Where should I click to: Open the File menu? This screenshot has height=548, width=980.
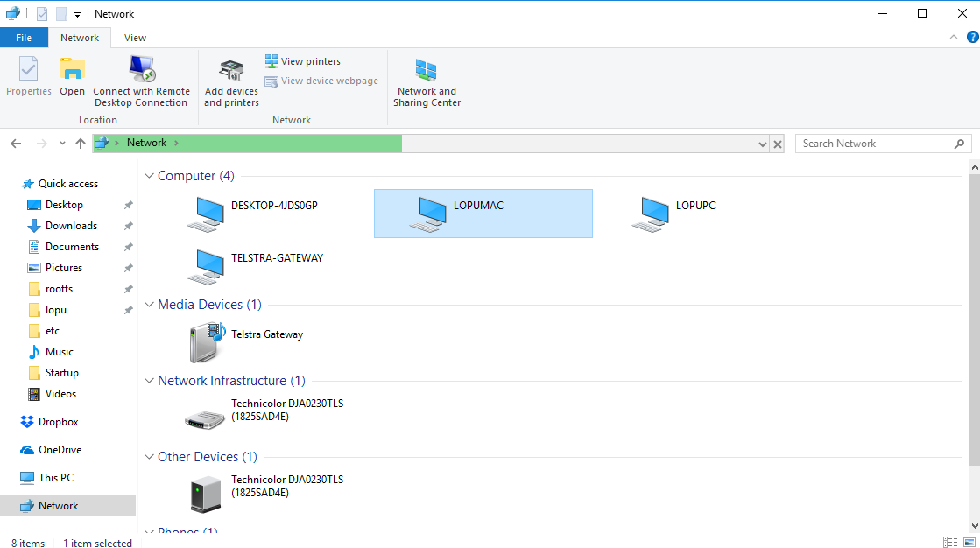pyautogui.click(x=24, y=37)
